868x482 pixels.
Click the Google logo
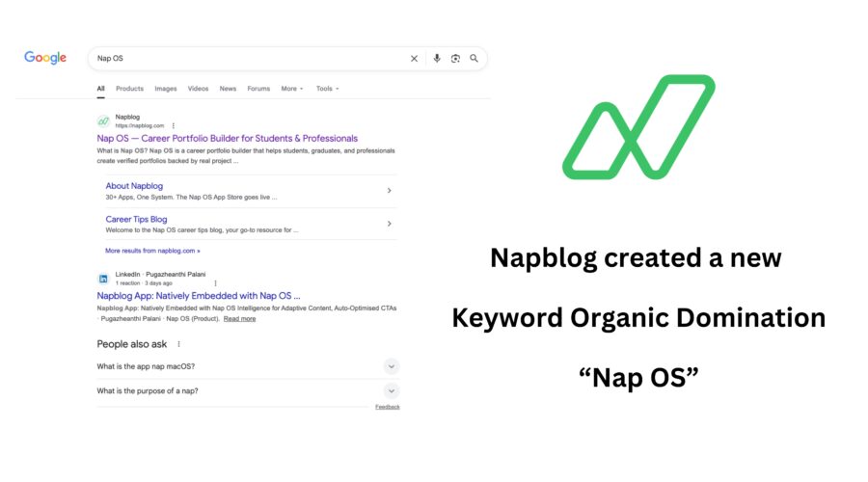pos(45,58)
